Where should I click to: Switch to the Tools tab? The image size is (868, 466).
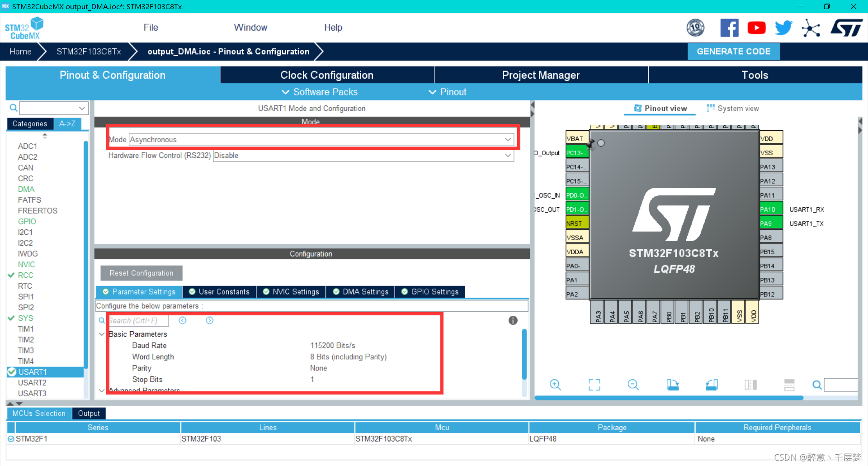click(755, 75)
